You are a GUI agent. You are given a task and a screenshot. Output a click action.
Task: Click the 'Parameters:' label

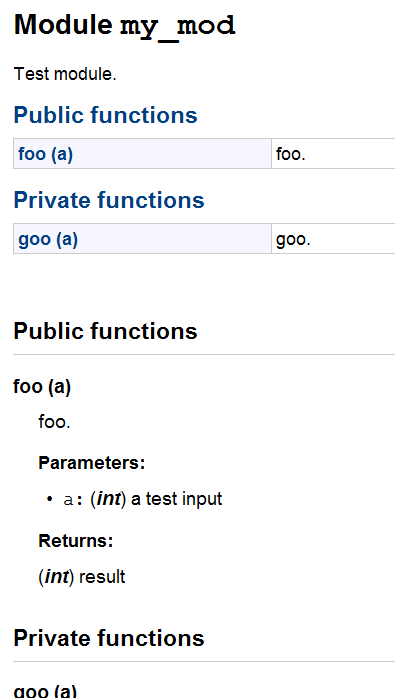[92, 463]
